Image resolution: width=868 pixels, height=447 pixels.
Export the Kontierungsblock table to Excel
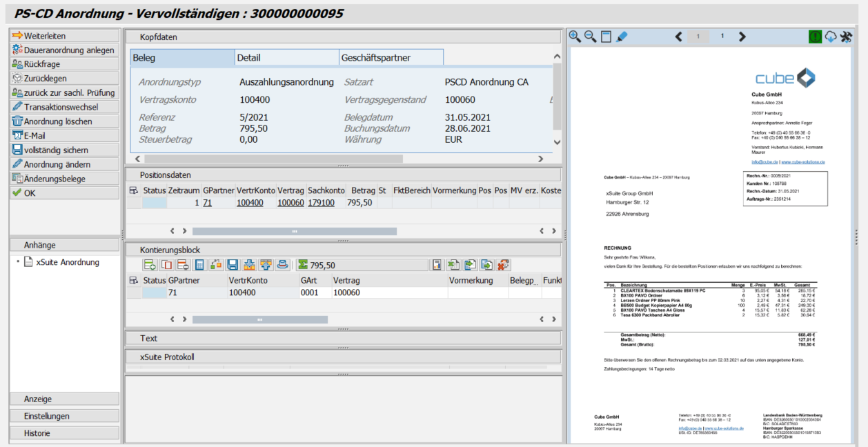452,264
